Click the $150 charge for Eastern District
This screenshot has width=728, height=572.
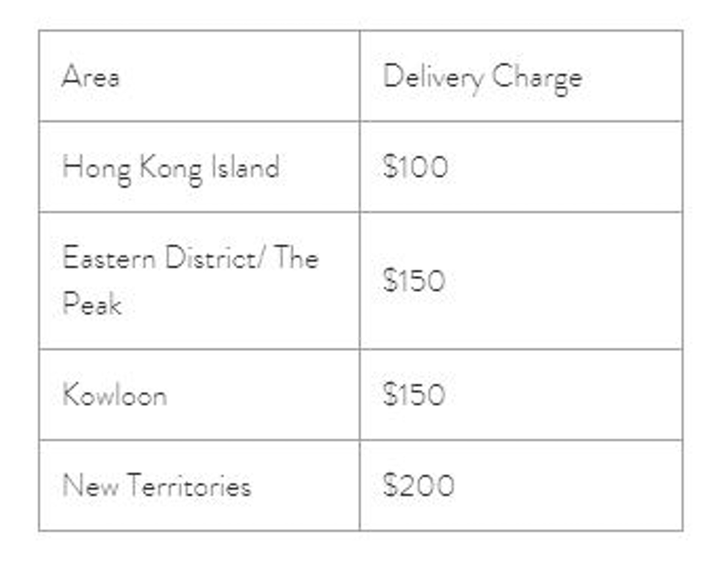pyautogui.click(x=414, y=280)
